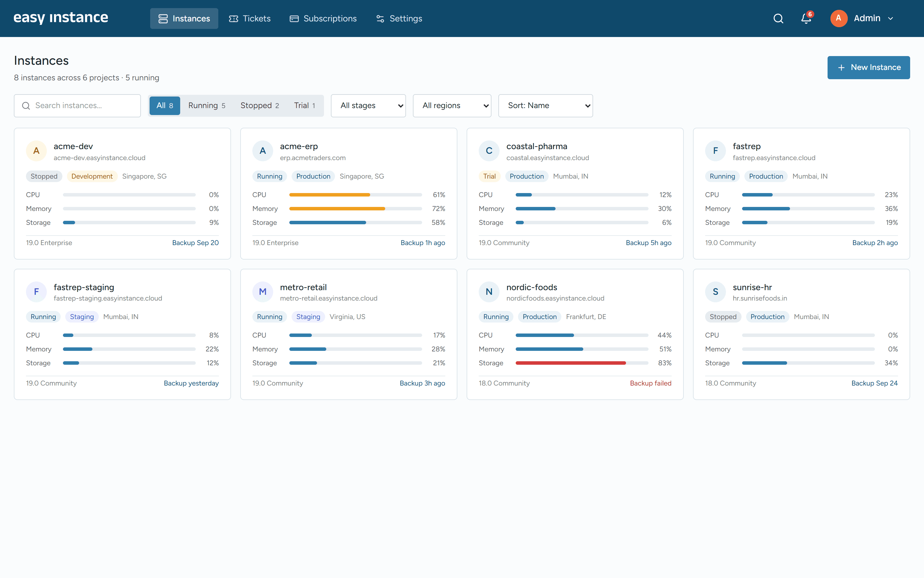Viewport: 924px width, 578px height.
Task: Open the All regions dropdown
Action: [x=452, y=105]
